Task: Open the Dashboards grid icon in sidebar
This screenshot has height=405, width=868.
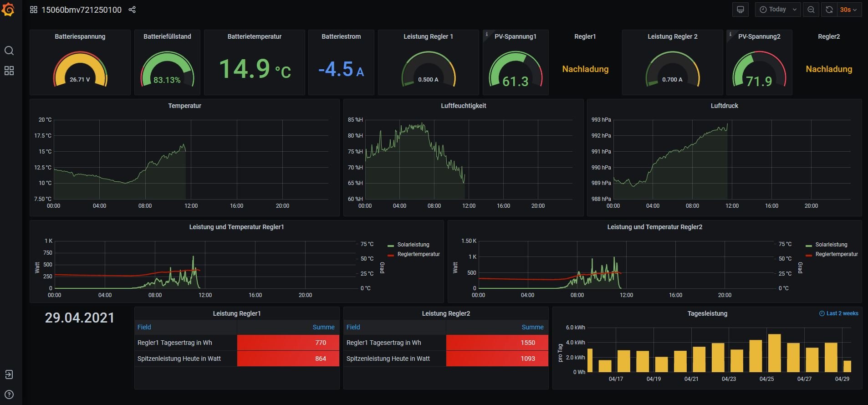Action: tap(9, 71)
